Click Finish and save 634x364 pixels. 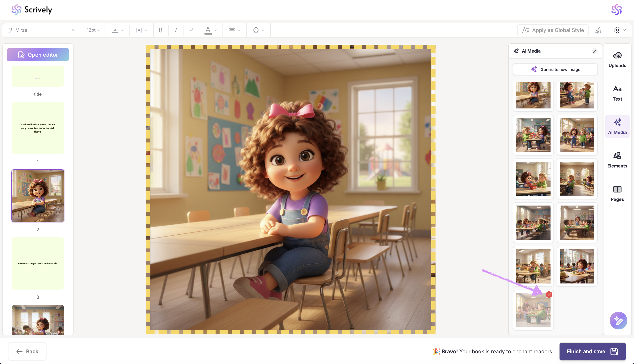coord(592,351)
